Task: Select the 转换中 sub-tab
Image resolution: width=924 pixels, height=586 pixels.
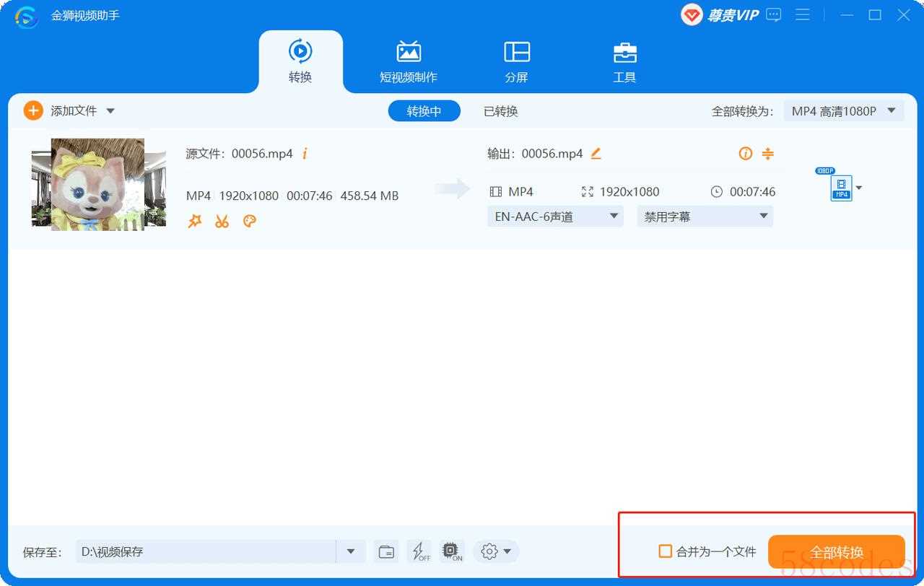Action: (x=424, y=110)
